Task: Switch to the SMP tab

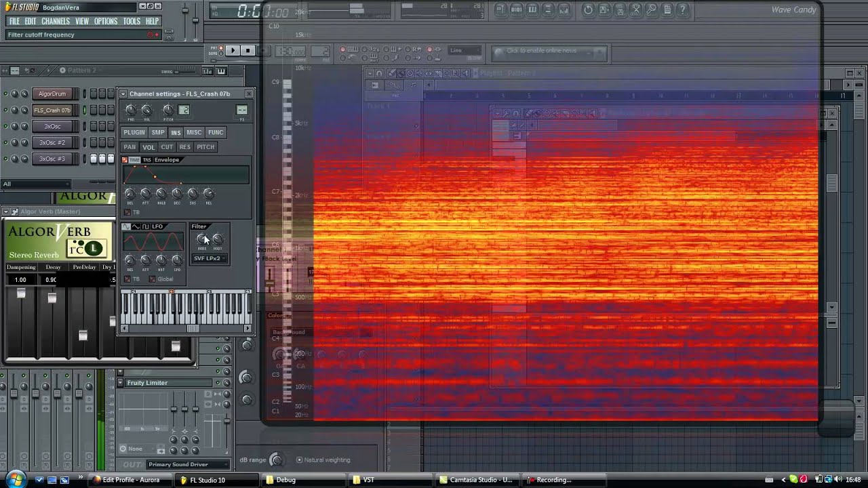Action: [158, 132]
